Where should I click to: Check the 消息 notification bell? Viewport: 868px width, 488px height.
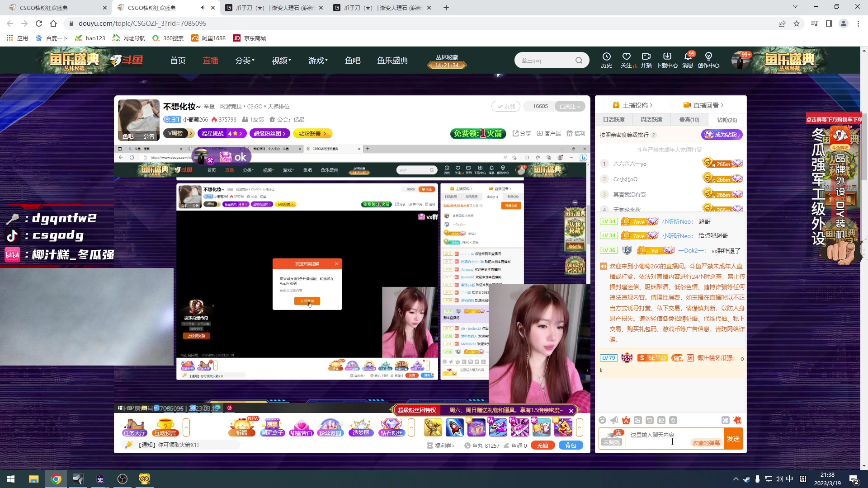point(688,60)
